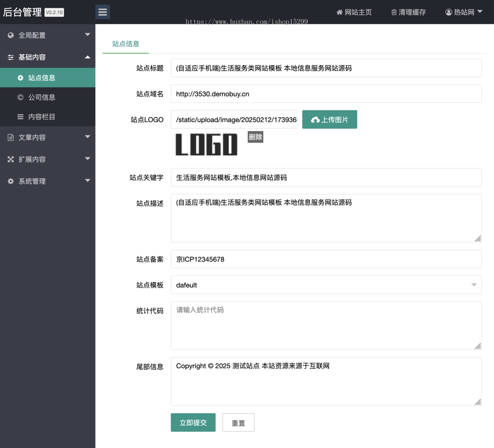Focus the 站点关键字 input field
This screenshot has width=494, height=448.
click(x=326, y=177)
